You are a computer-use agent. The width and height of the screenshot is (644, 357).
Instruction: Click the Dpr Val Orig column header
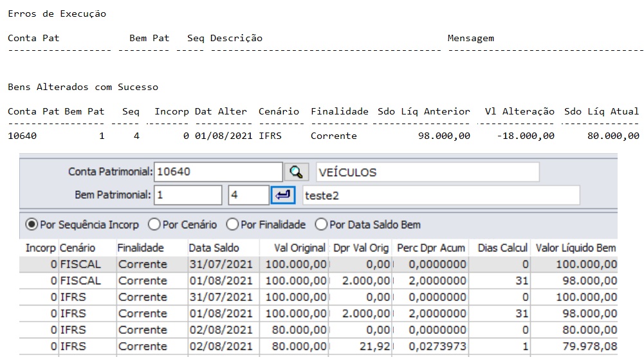point(360,248)
